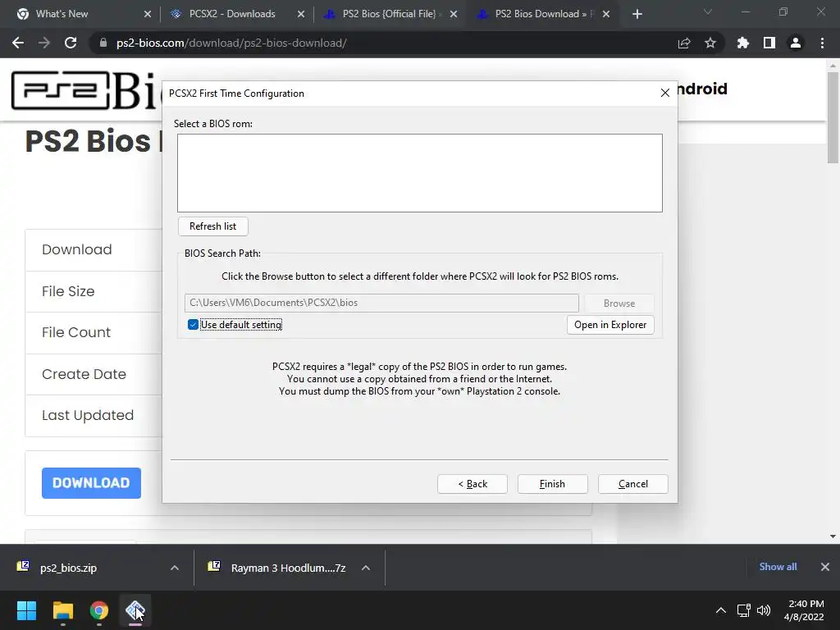840x630 pixels.
Task: Close the What's New tab
Action: click(x=148, y=14)
